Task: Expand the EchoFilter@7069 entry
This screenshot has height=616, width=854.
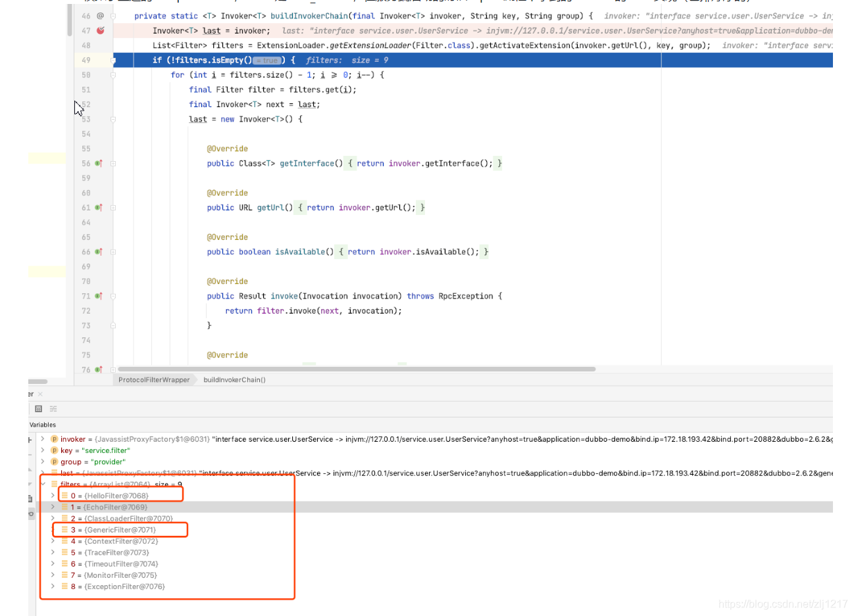Action: tap(53, 507)
